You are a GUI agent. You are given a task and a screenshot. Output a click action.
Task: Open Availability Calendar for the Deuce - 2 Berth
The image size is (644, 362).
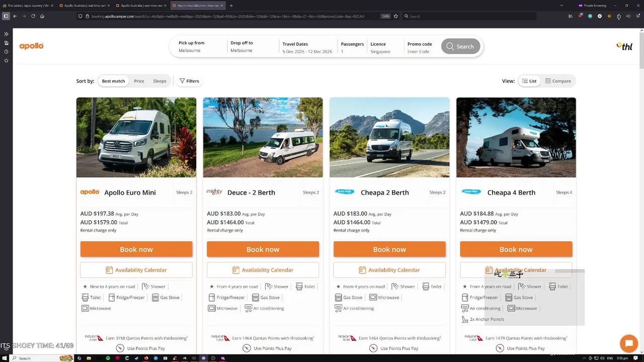coord(263,270)
